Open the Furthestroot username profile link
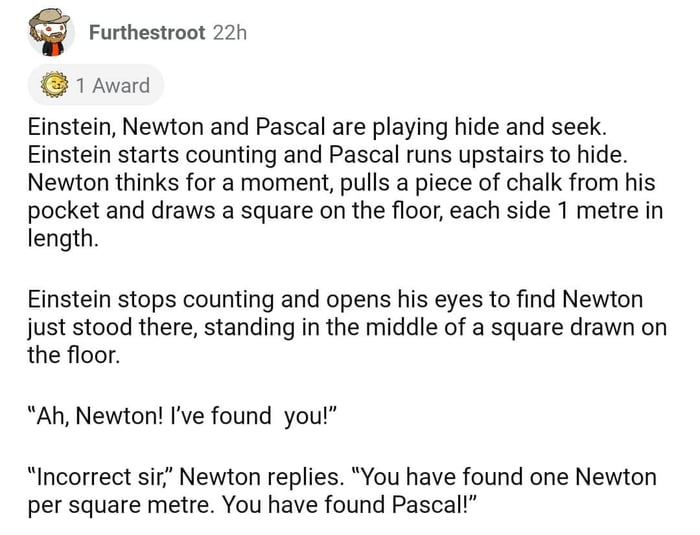The height and width of the screenshot is (535, 700). [147, 33]
